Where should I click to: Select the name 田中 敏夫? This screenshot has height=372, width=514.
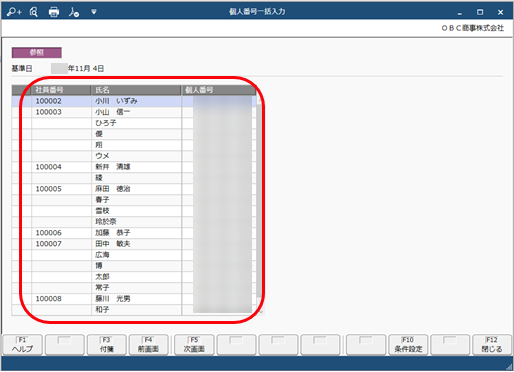pos(113,244)
